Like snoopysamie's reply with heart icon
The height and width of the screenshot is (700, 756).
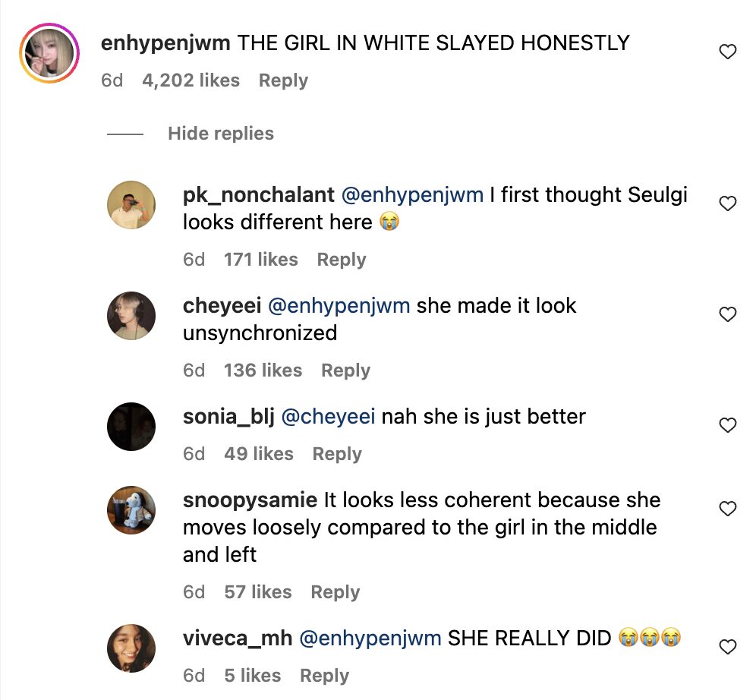coord(727,509)
